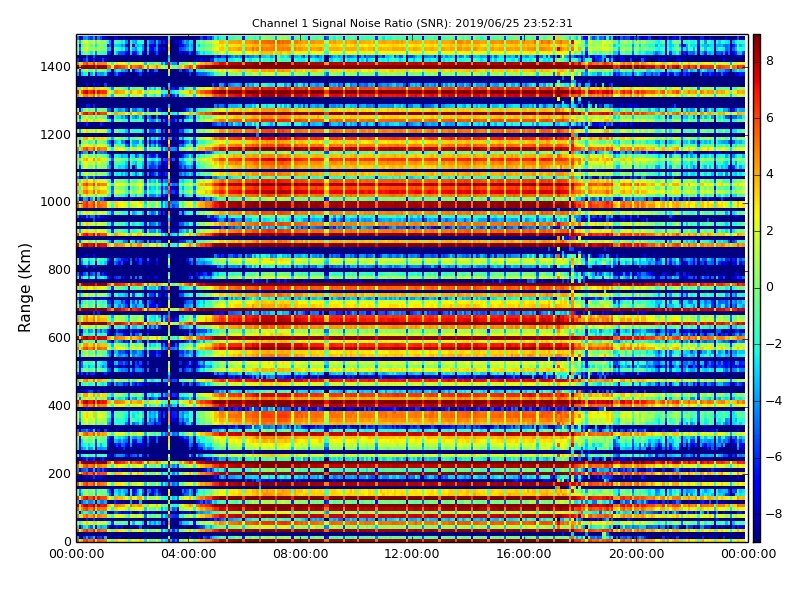
Task: Click the colorbar label 4
Action: [x=770, y=174]
